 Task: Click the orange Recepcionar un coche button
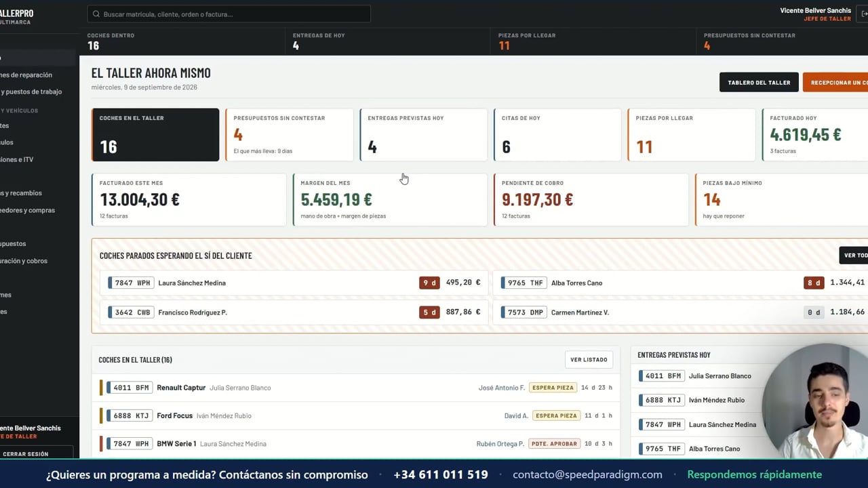click(x=835, y=82)
